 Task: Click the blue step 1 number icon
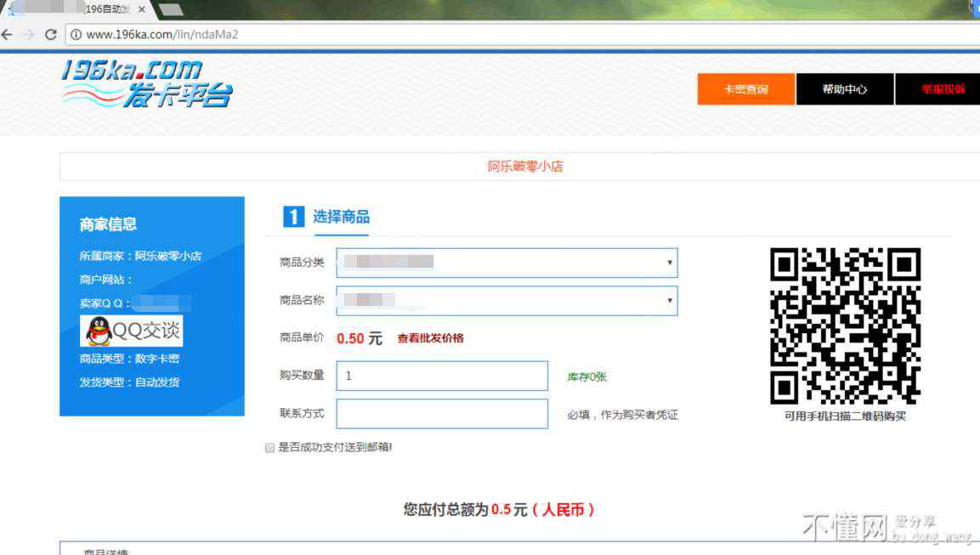click(x=292, y=217)
